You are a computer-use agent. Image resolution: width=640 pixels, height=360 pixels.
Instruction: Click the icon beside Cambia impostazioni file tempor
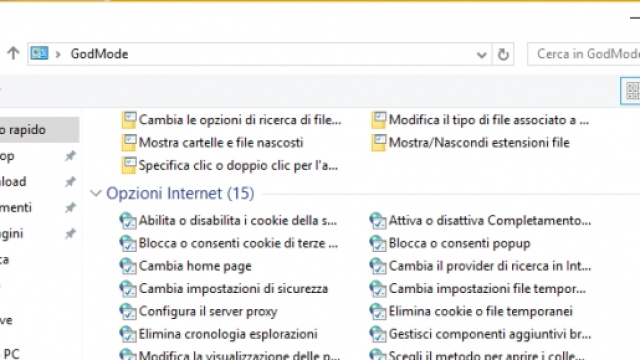point(378,289)
